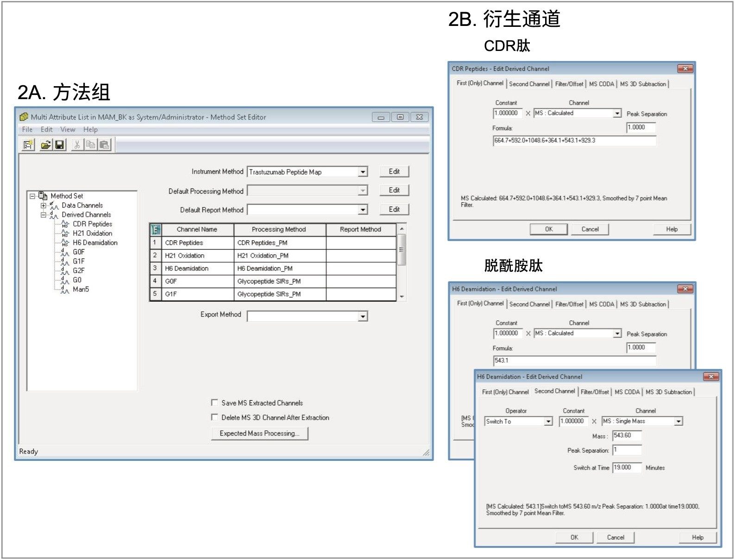Open the 'MS : Single Mass' channel dropdown
The height and width of the screenshot is (560, 735).
(678, 422)
